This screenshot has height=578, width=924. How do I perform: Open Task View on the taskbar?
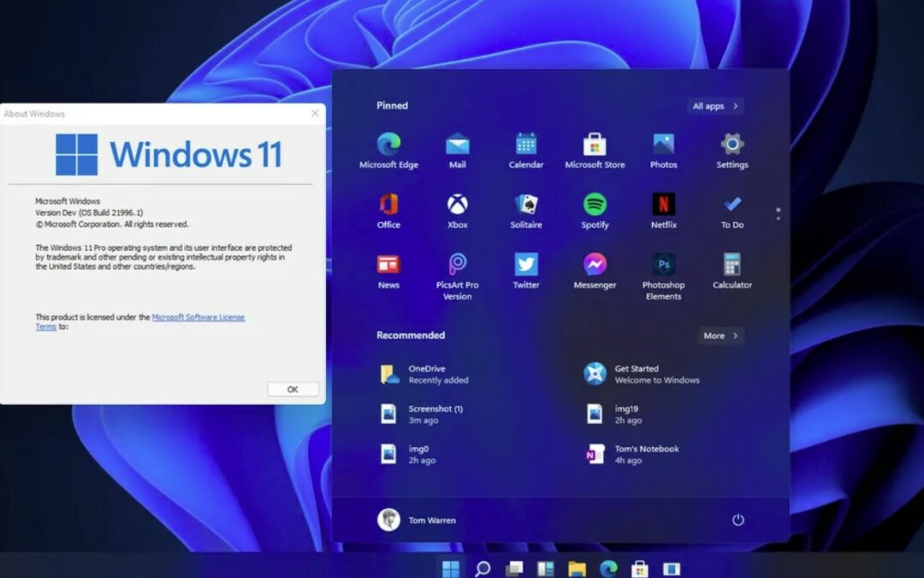(514, 569)
